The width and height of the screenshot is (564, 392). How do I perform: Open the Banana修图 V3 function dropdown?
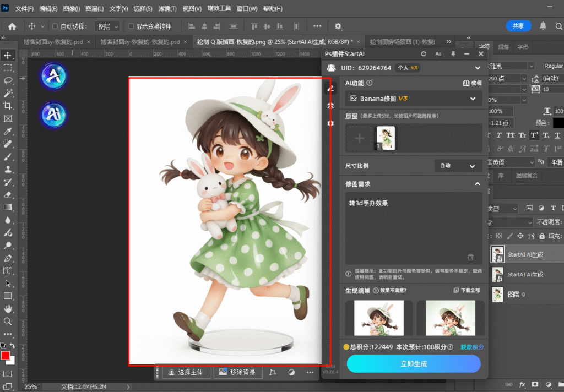(x=413, y=99)
